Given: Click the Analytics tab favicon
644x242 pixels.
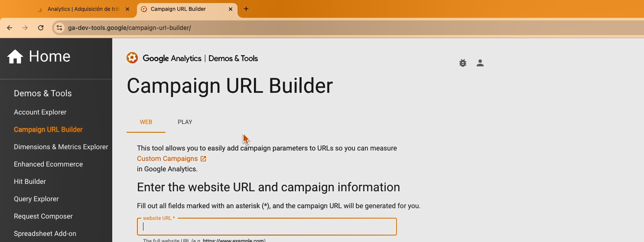Looking at the screenshot, I should [x=40, y=9].
